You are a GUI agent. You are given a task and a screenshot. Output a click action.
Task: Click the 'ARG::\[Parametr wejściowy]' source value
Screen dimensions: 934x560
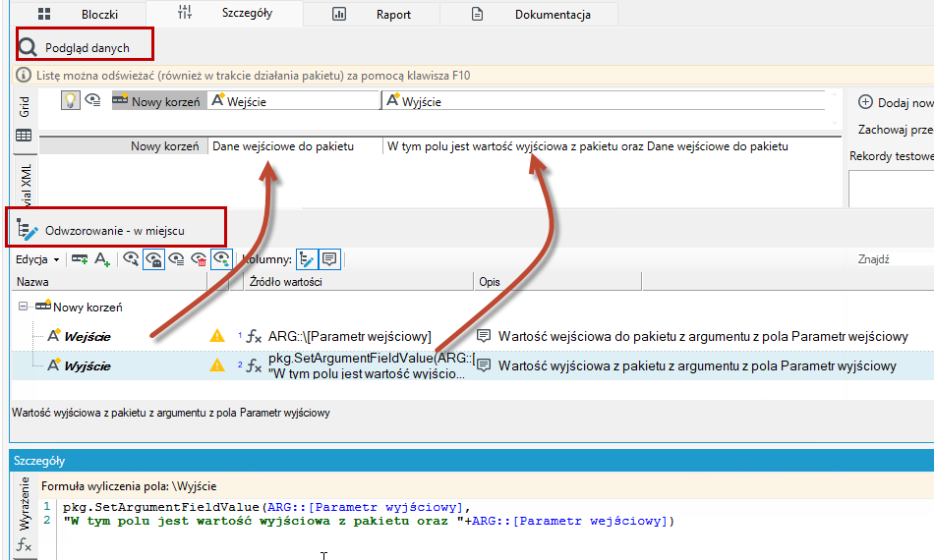tap(350, 336)
